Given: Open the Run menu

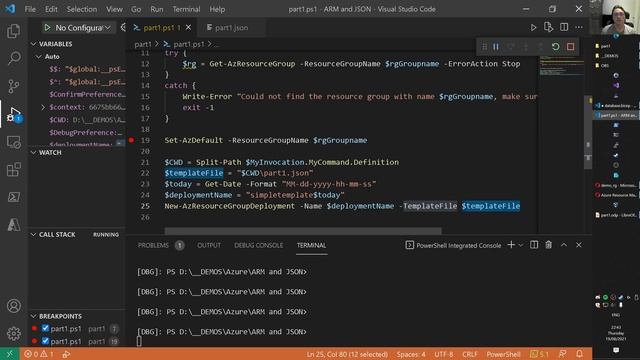Looking at the screenshot, I should (157, 9).
